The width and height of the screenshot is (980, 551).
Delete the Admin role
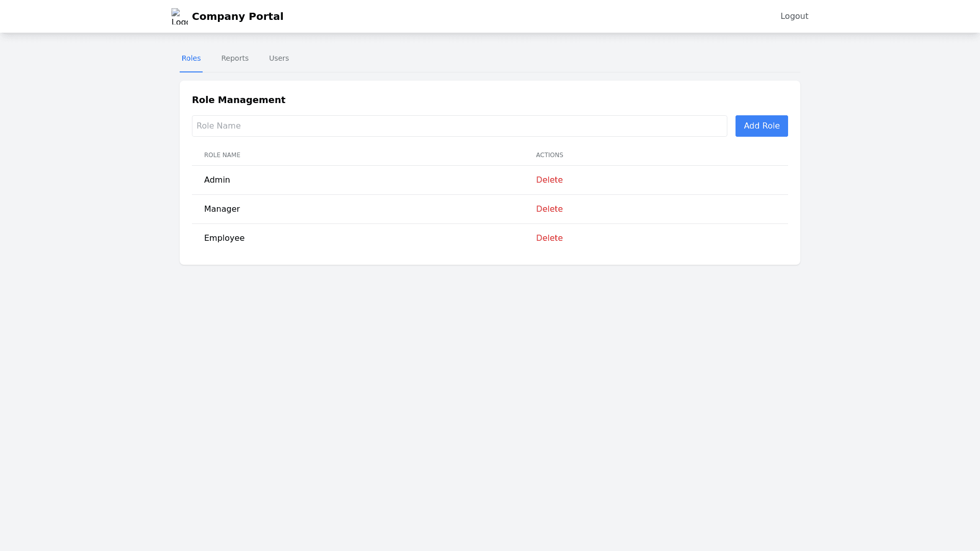(x=549, y=180)
